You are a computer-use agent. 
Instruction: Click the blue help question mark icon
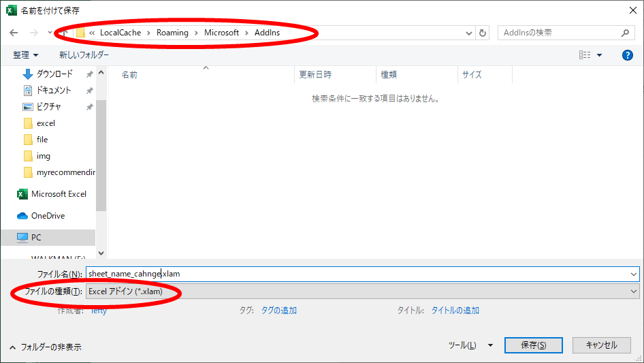(x=628, y=55)
